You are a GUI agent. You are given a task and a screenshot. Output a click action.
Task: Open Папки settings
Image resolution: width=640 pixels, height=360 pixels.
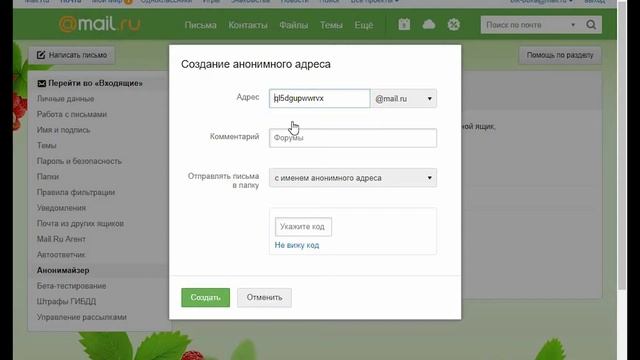(48, 177)
